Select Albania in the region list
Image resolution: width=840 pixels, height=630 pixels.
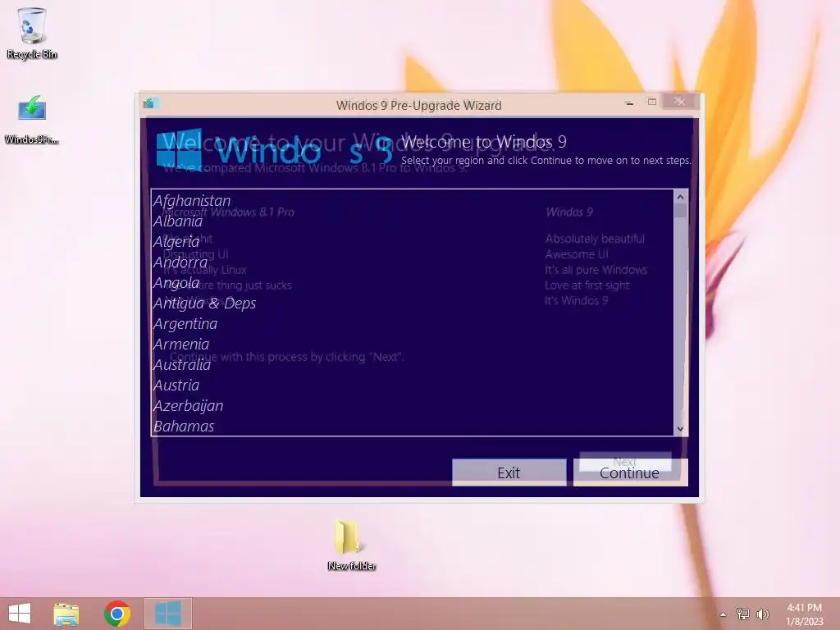[x=412, y=221]
